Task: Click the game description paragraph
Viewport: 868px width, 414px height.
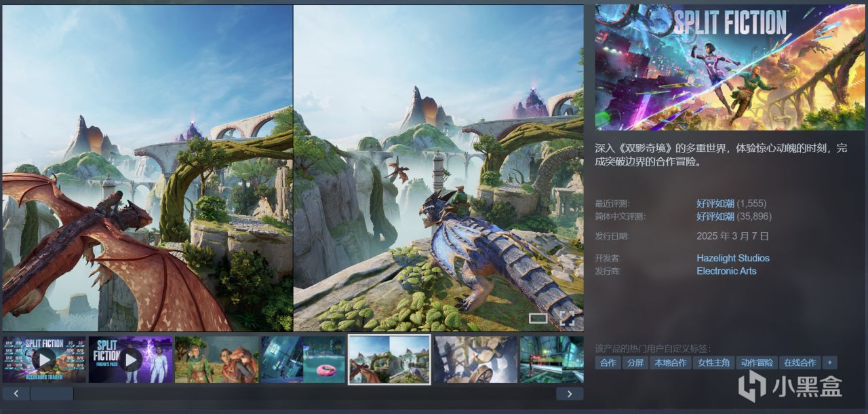Action: [x=722, y=155]
